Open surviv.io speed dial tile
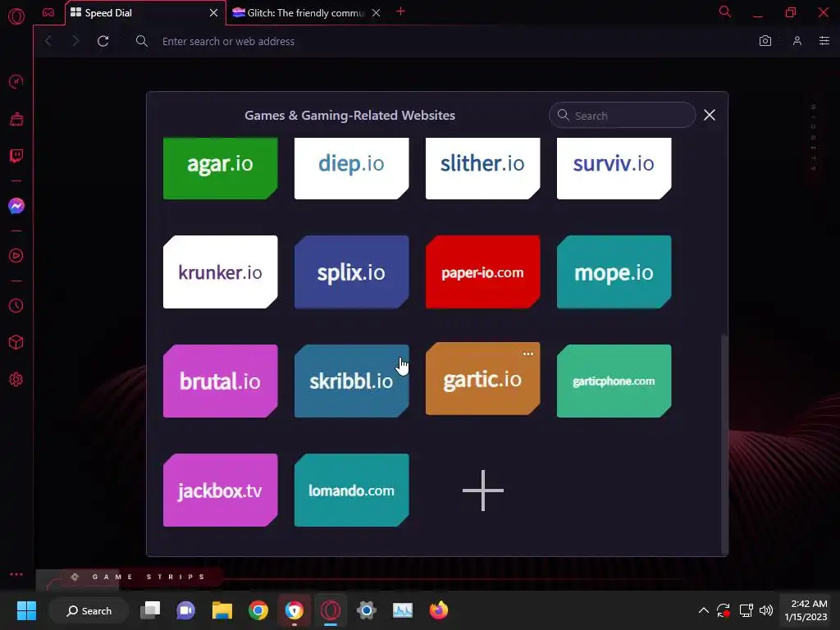Image resolution: width=840 pixels, height=630 pixels. tap(614, 168)
